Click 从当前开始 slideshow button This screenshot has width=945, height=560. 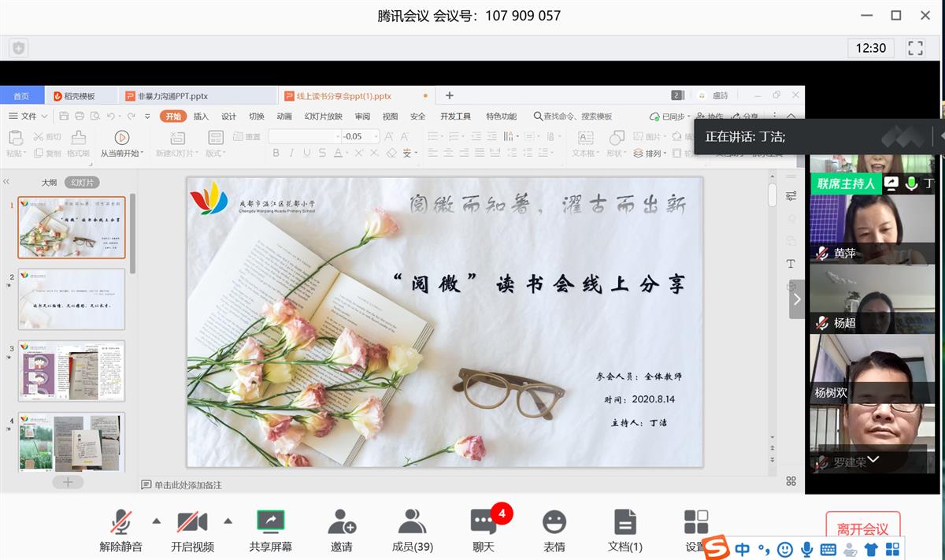[120, 143]
